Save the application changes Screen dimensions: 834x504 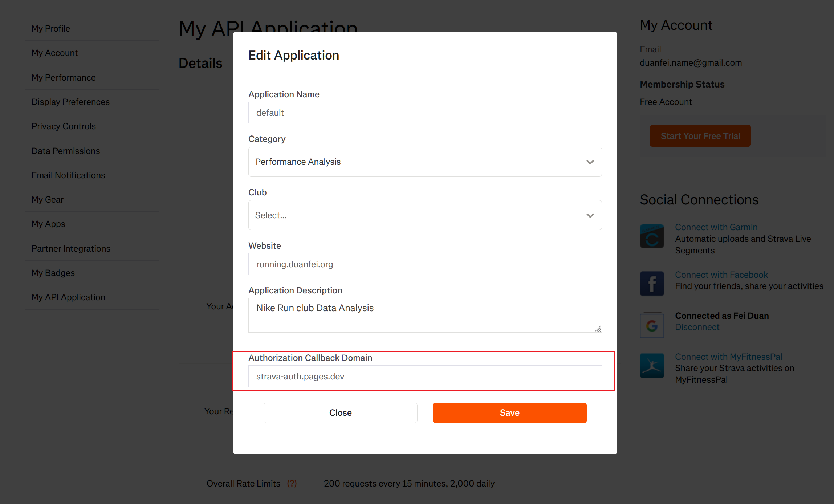pos(509,413)
